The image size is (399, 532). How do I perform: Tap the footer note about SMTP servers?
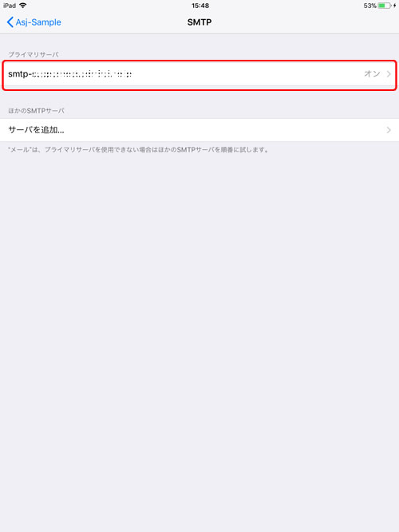[x=139, y=150]
